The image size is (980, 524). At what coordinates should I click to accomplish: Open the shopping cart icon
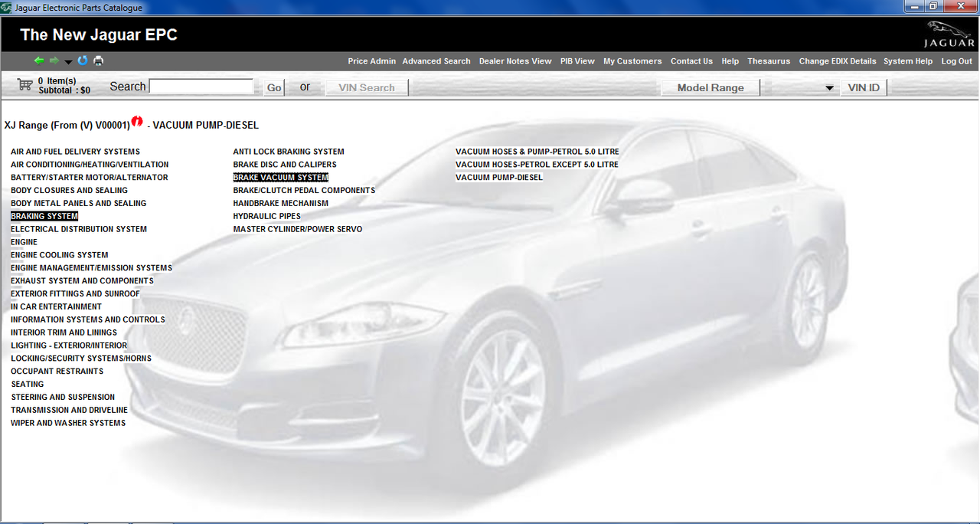(x=24, y=85)
